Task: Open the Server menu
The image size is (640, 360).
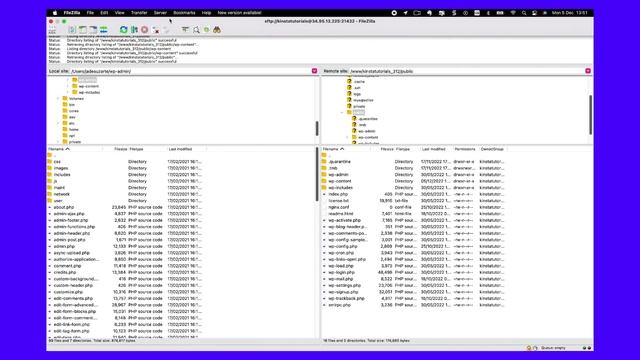Action: [x=160, y=13]
